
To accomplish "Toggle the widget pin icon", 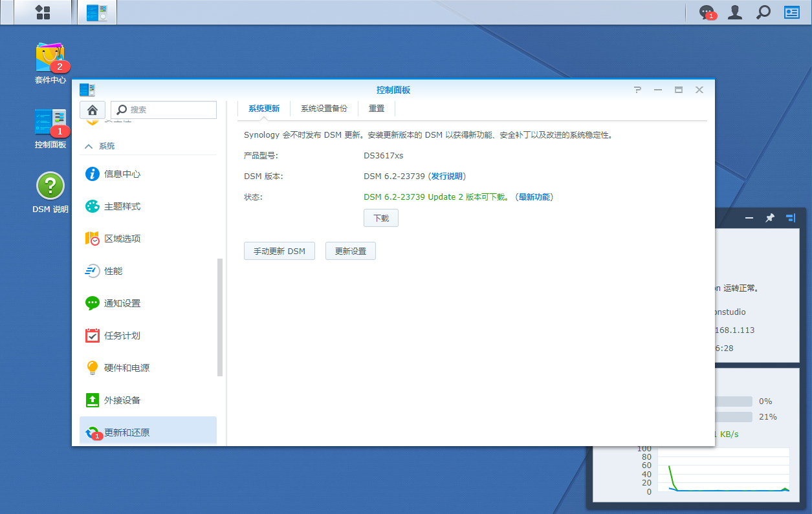I will [x=769, y=218].
